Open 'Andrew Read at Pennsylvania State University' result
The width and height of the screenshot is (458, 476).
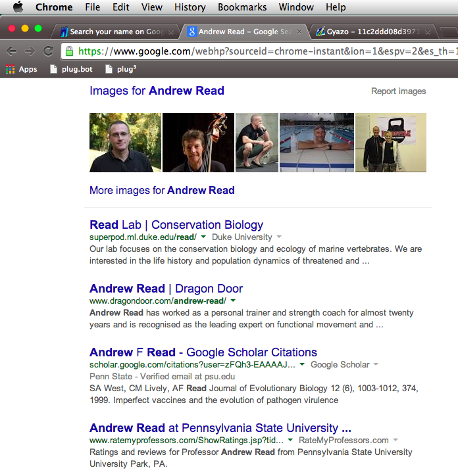[220, 428]
